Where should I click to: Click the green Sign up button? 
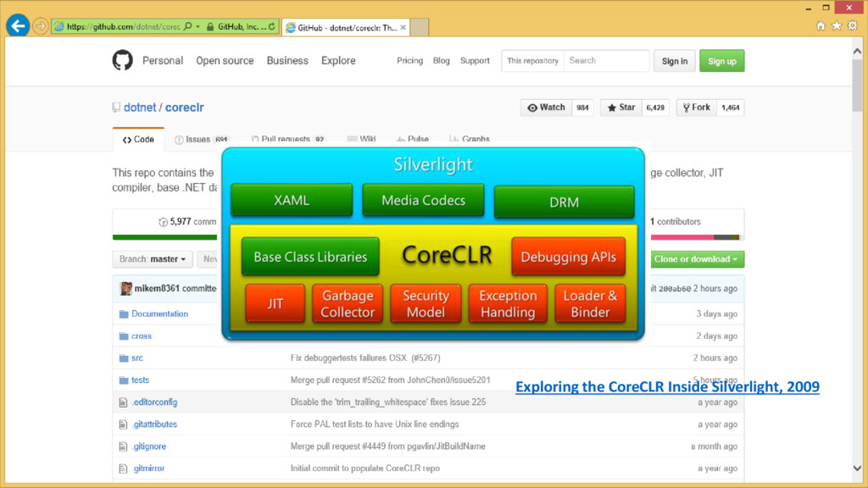point(722,61)
